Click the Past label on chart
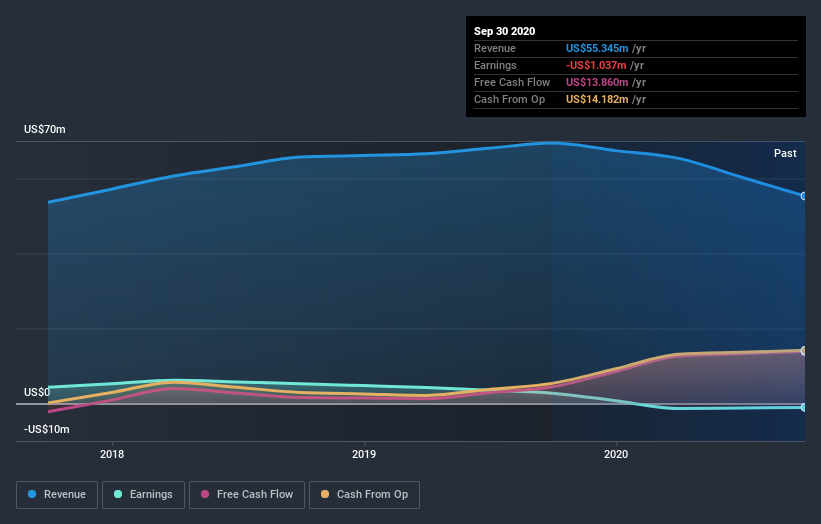 785,153
